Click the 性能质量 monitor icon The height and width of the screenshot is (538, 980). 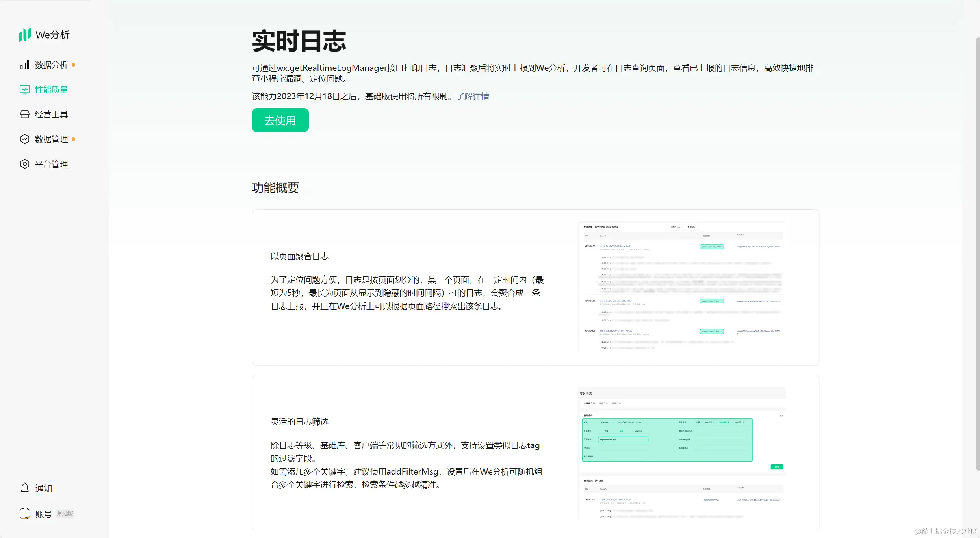[25, 90]
